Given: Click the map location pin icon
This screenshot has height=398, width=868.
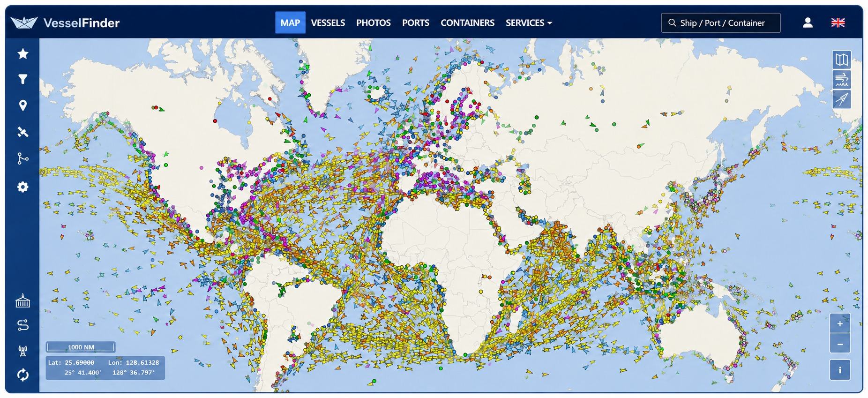Looking at the screenshot, I should 22,105.
